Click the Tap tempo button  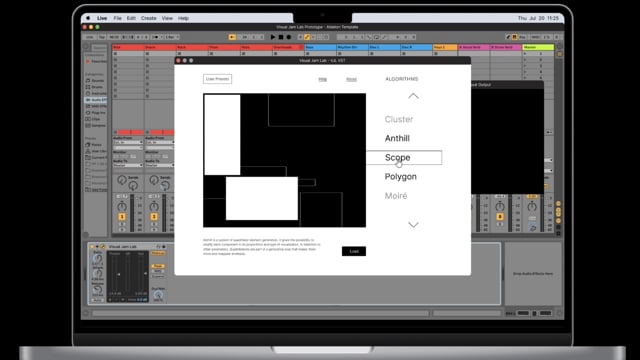[x=102, y=37]
